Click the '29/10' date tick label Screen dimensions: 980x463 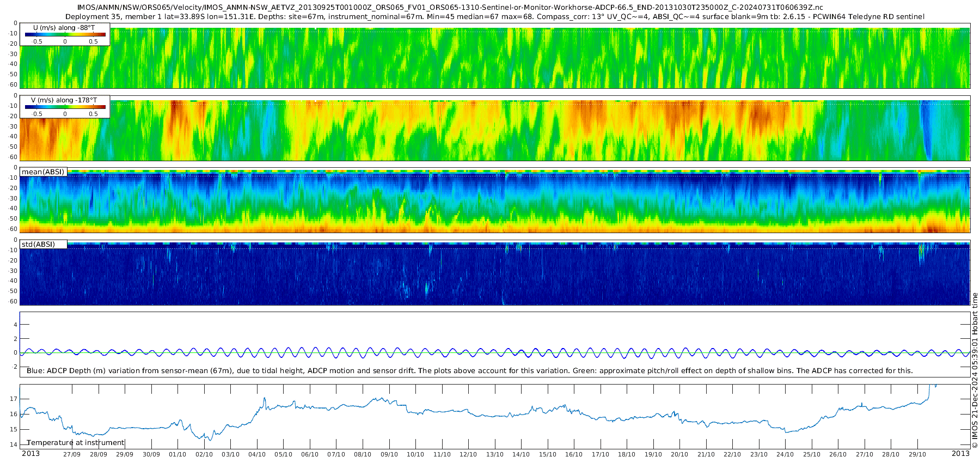tap(917, 454)
